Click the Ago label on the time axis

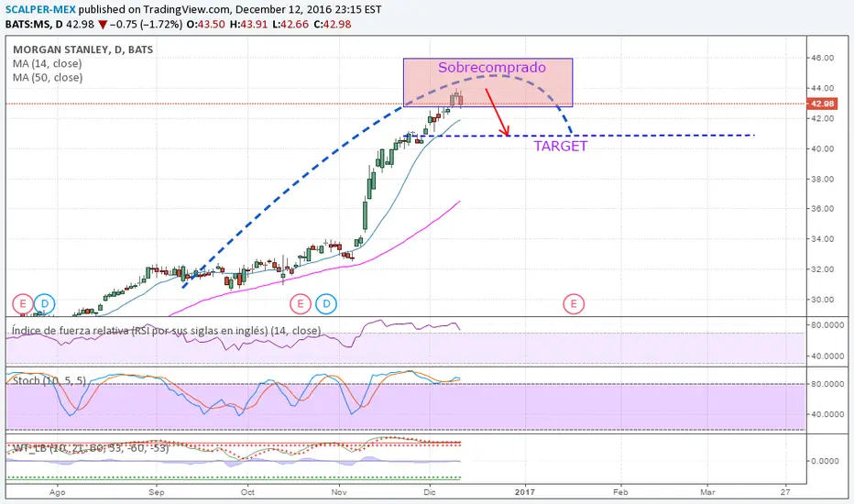point(57,492)
